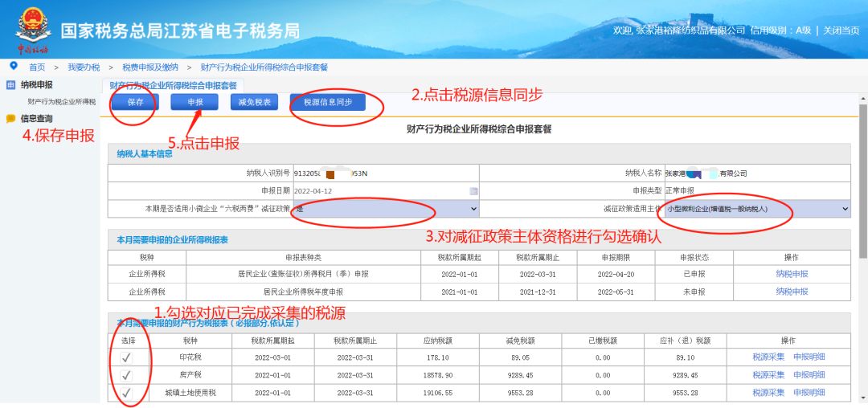Click the 2022-04-20 申报期限 cell
This screenshot has width=868, height=408.
click(616, 274)
